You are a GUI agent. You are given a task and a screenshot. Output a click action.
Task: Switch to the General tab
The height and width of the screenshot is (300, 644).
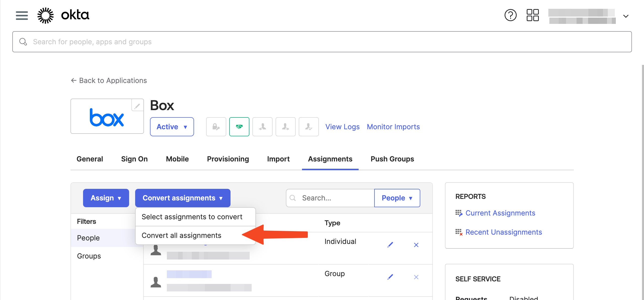coord(90,159)
